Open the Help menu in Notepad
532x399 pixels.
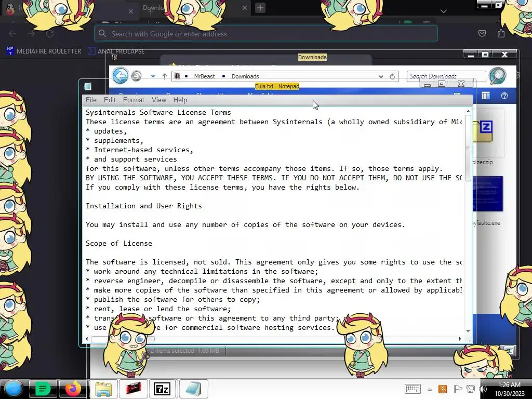[x=180, y=100]
